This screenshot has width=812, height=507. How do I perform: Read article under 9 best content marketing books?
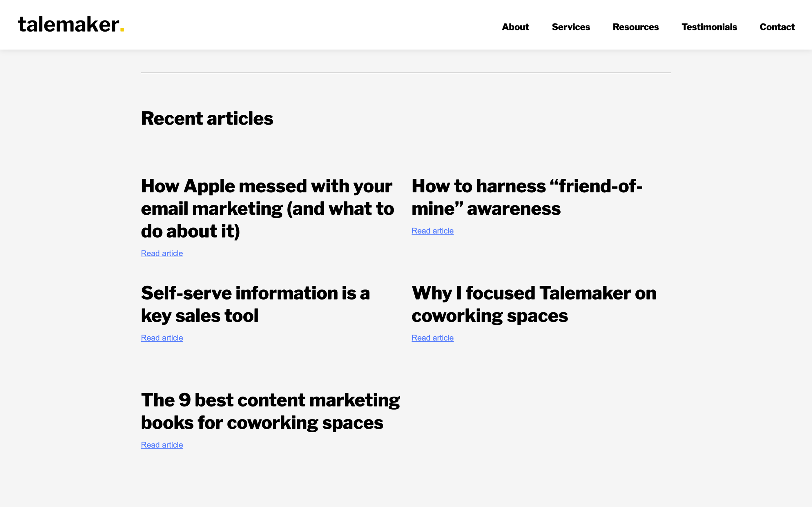tap(162, 445)
